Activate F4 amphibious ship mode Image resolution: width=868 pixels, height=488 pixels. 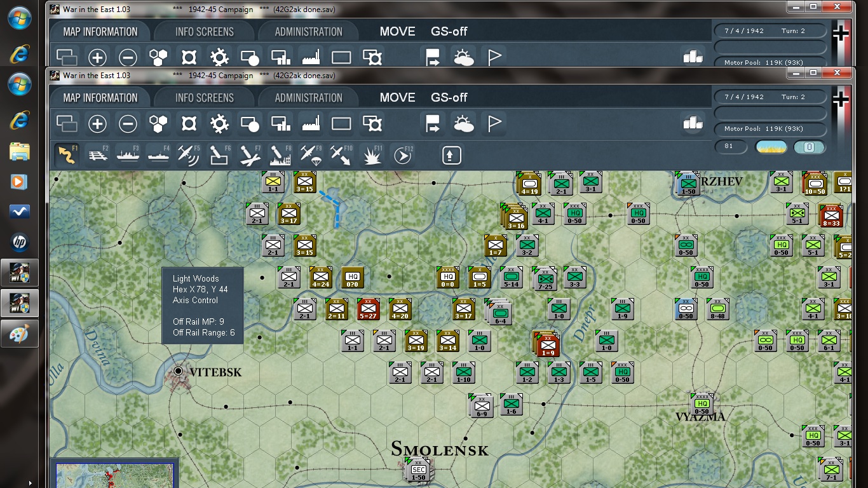(158, 155)
